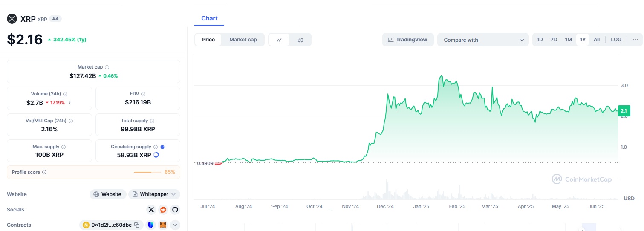Visit the XRP Website link

(108, 194)
